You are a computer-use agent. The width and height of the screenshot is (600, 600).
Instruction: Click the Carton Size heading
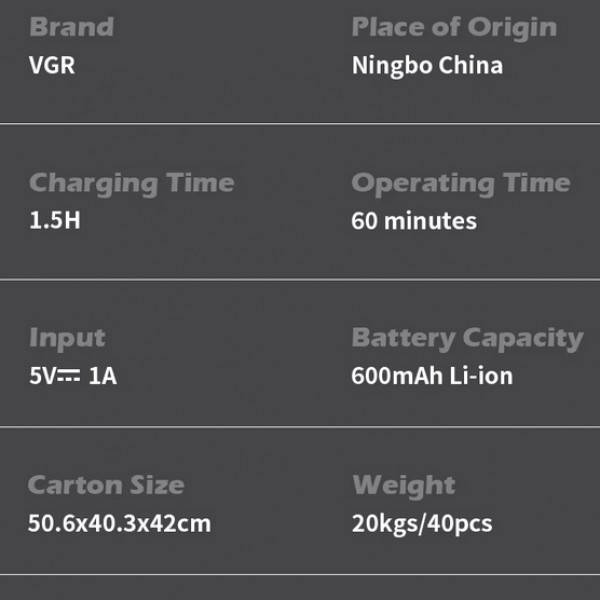106,485
